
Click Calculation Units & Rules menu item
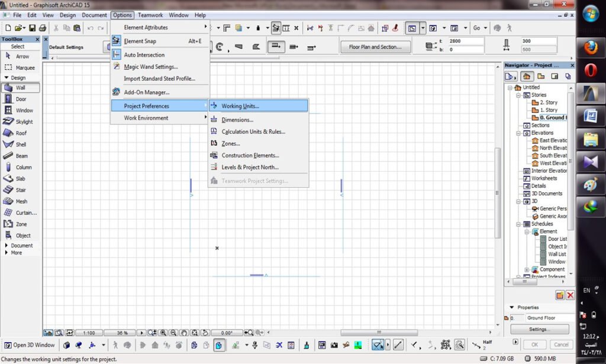253,131
